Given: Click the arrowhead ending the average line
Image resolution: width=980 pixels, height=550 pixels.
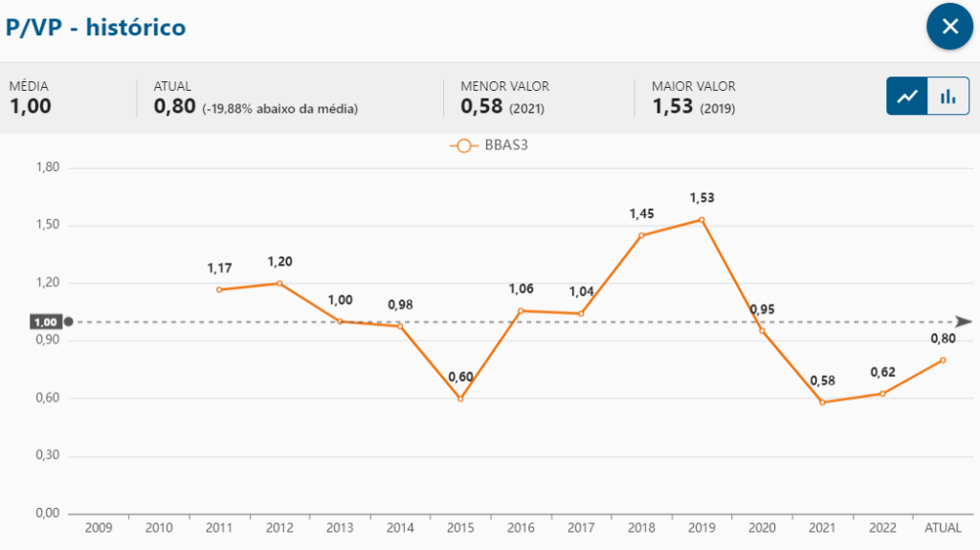Looking at the screenshot, I should (x=964, y=322).
